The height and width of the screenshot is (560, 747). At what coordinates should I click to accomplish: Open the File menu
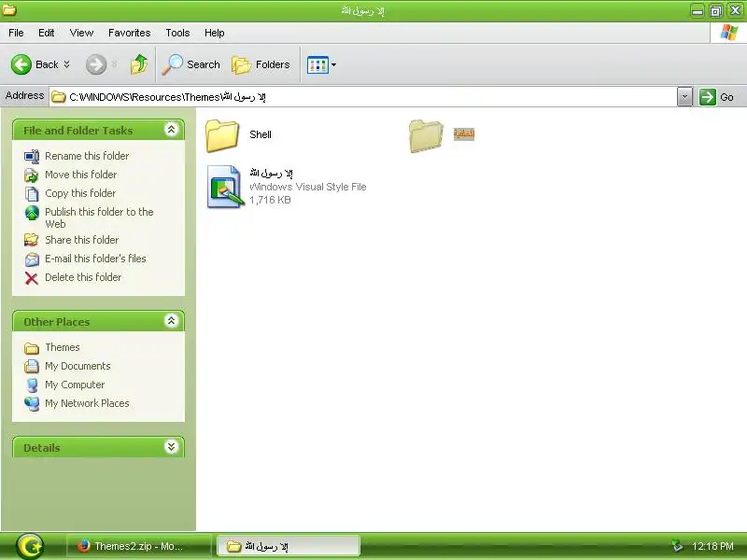16,33
